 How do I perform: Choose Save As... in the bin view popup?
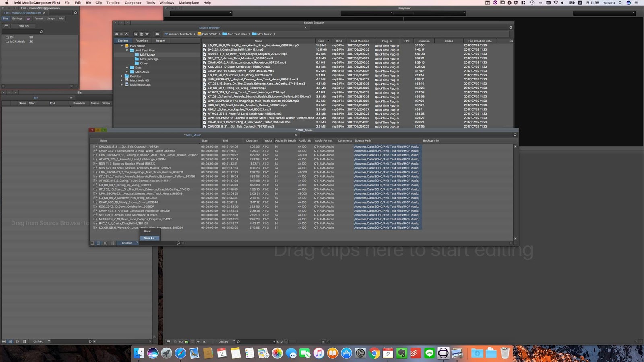click(150, 238)
